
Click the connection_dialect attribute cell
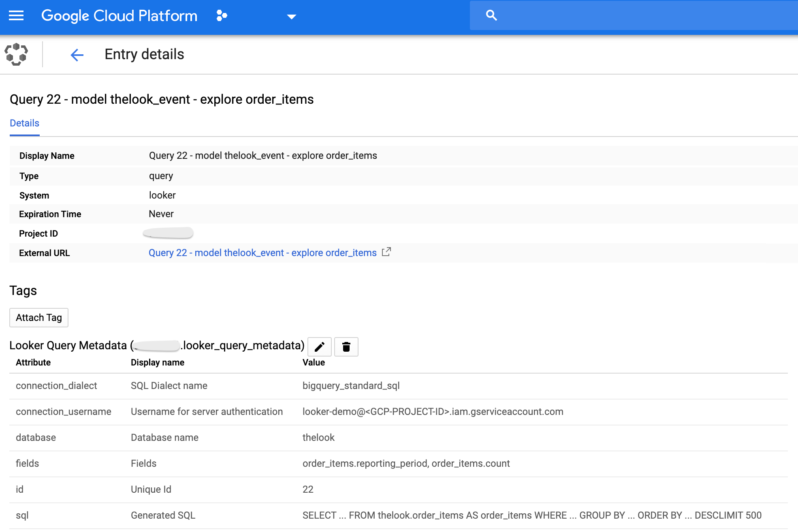pos(56,386)
